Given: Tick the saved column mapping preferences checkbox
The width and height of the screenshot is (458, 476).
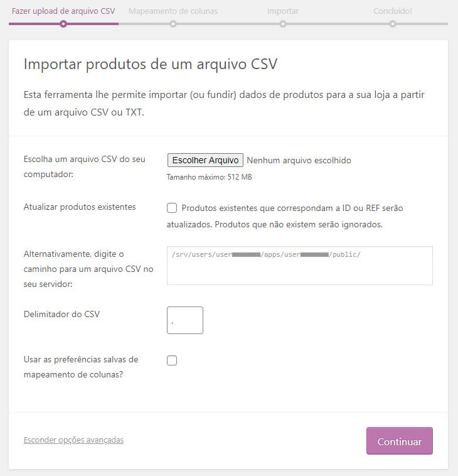Looking at the screenshot, I should 172,360.
